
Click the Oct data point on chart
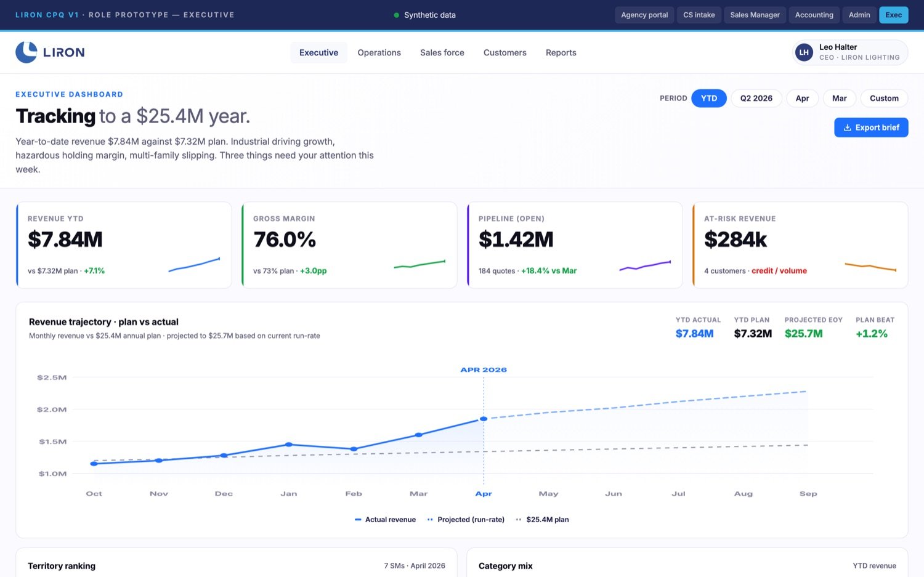click(x=94, y=464)
